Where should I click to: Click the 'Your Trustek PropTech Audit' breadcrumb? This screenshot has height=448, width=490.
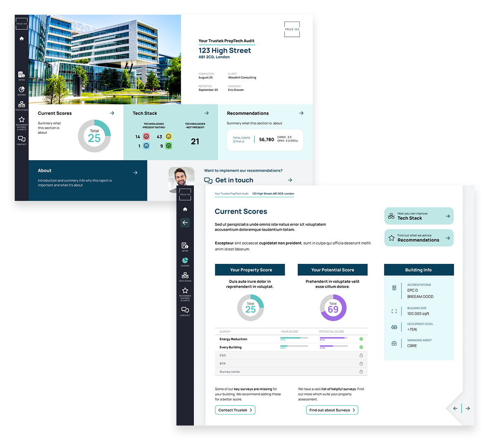click(232, 194)
